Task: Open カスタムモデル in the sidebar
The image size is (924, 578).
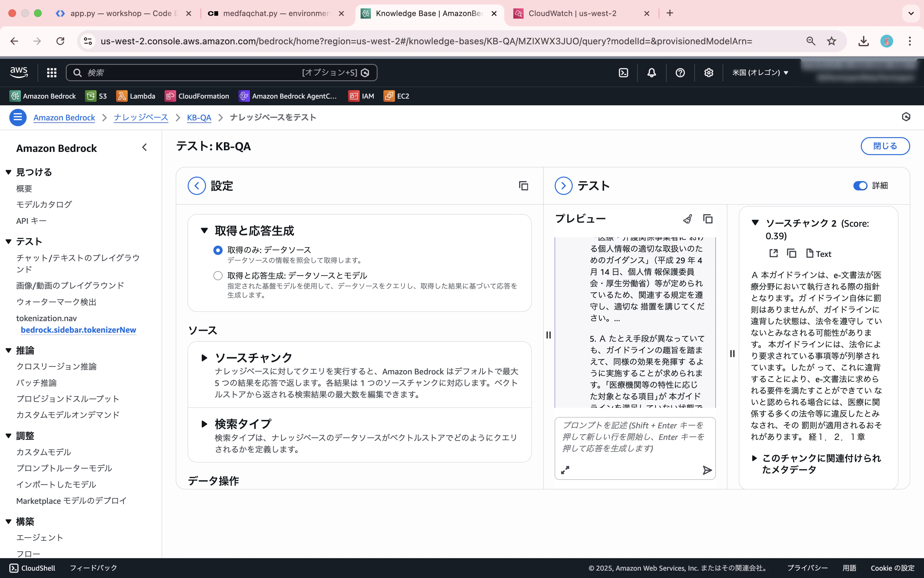Action: coord(44,452)
